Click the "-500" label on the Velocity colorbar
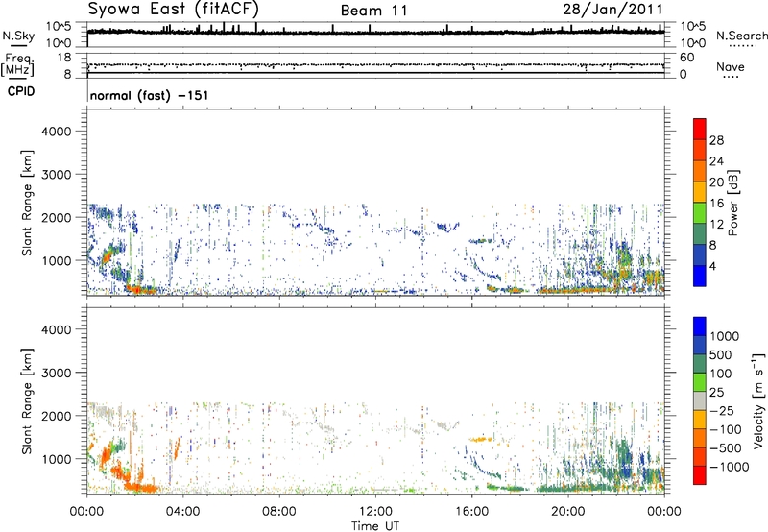Screen dimensions: 768x532 [726, 448]
